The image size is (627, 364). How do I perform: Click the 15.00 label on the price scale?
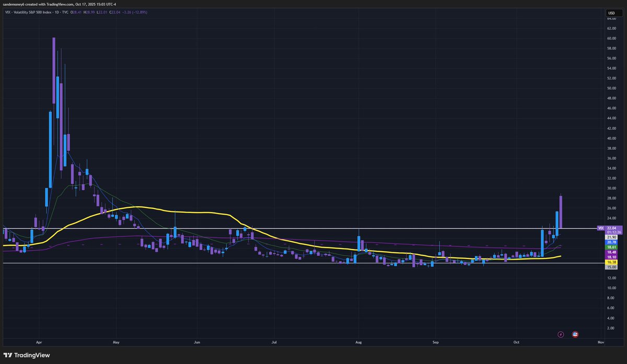(610, 267)
